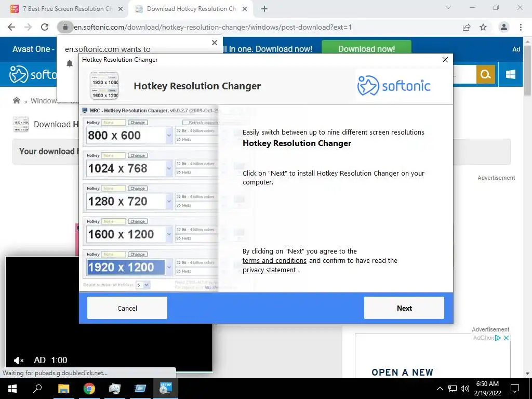Click the green Download now! ad button
532x399 pixels.
point(366,49)
